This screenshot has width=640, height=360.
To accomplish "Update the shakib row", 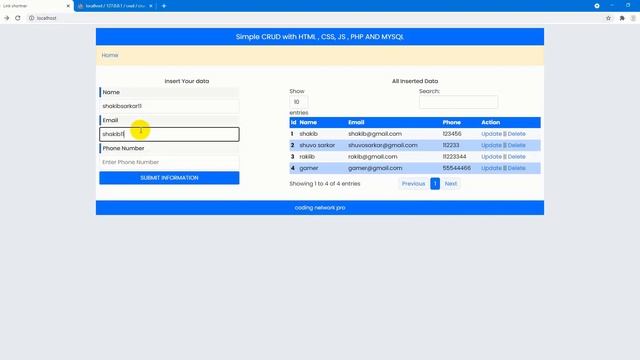I will (491, 134).
